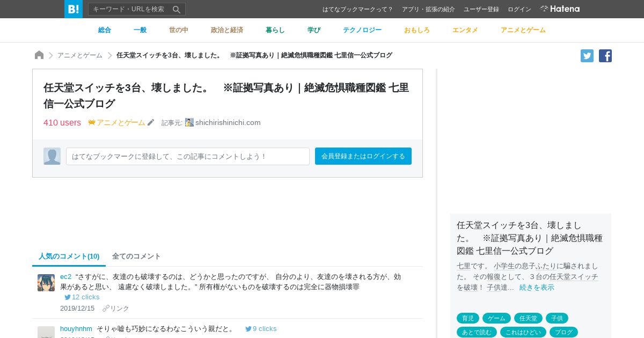Select the あとで読む tag

pyautogui.click(x=477, y=332)
